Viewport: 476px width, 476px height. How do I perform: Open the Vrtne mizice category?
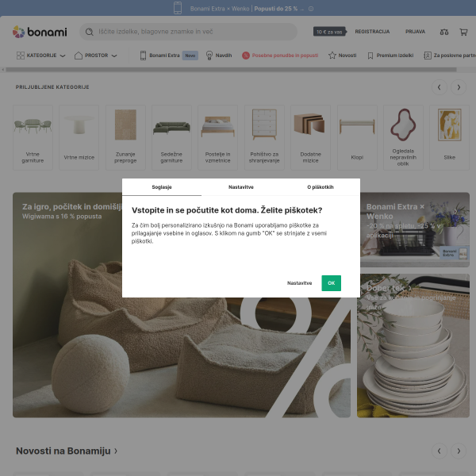click(x=79, y=137)
